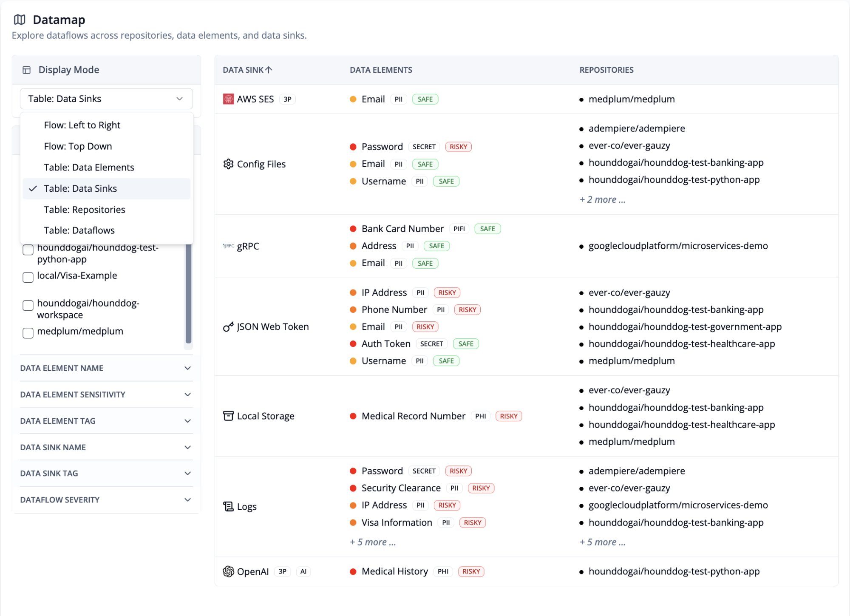
Task: Click the gRPC logo icon
Action: click(228, 246)
